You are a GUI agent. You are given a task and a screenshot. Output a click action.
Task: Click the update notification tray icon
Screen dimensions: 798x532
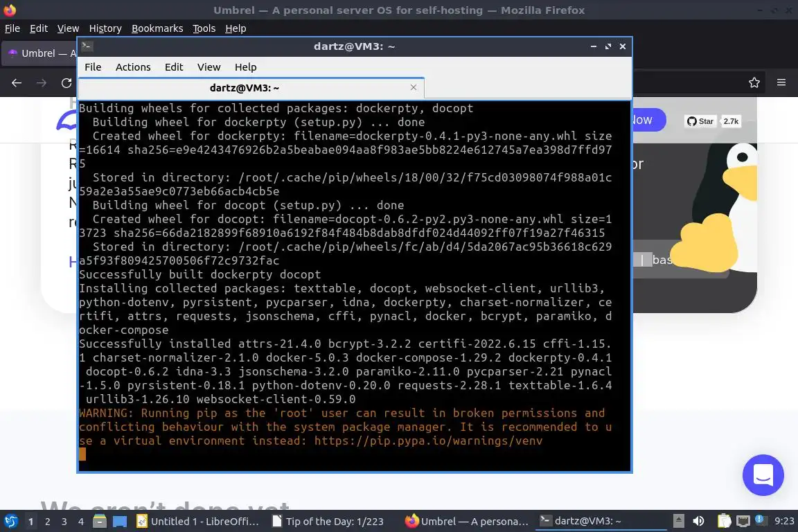(x=759, y=520)
